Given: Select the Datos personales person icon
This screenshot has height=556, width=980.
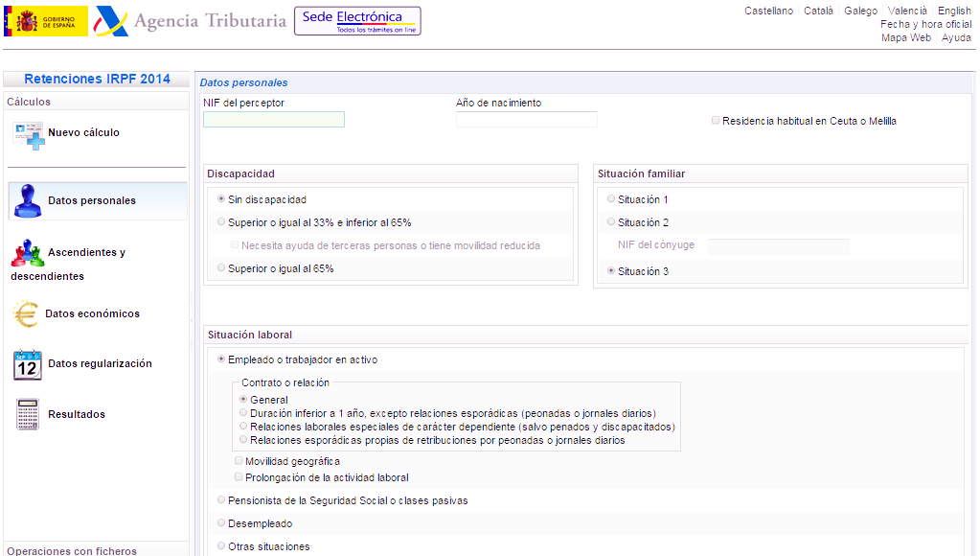Looking at the screenshot, I should tap(27, 201).
